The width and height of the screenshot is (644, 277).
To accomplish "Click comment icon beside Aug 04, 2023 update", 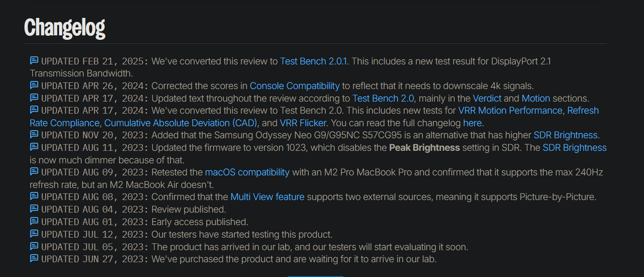I will (34, 209).
